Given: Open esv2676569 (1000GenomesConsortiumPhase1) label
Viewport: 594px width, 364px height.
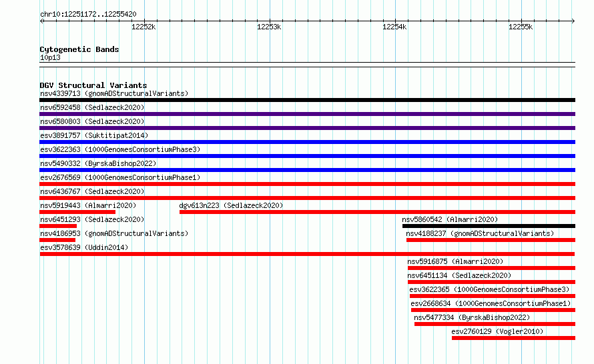Looking at the screenshot, I should click(120, 177).
